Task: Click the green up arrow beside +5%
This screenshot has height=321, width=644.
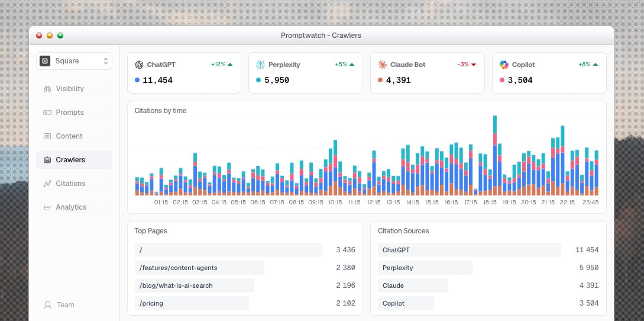Action: click(352, 64)
